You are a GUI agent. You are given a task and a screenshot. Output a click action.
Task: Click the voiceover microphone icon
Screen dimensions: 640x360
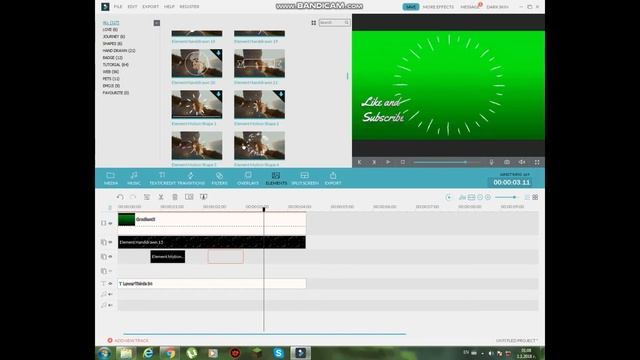pyautogui.click(x=491, y=162)
